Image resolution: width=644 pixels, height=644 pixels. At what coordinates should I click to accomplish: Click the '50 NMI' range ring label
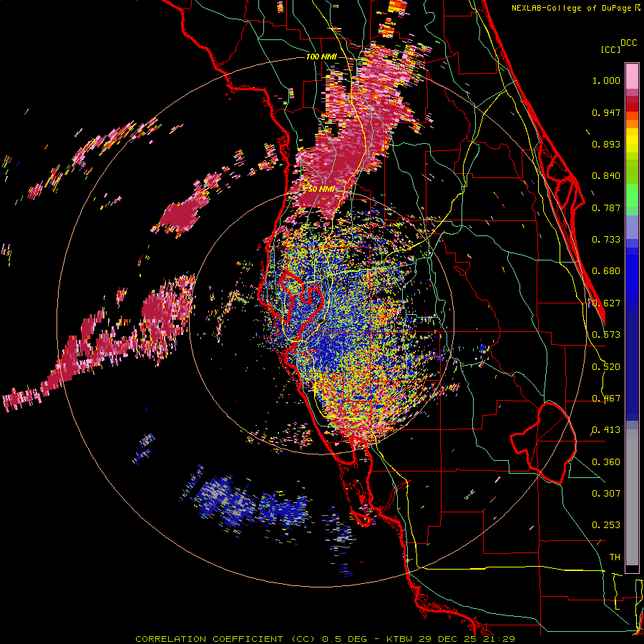tap(321, 189)
